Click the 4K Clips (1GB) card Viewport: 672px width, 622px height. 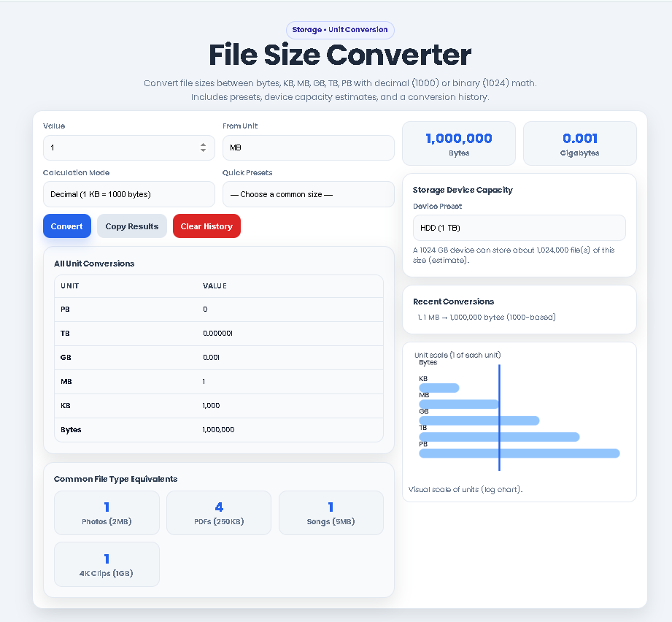(107, 564)
